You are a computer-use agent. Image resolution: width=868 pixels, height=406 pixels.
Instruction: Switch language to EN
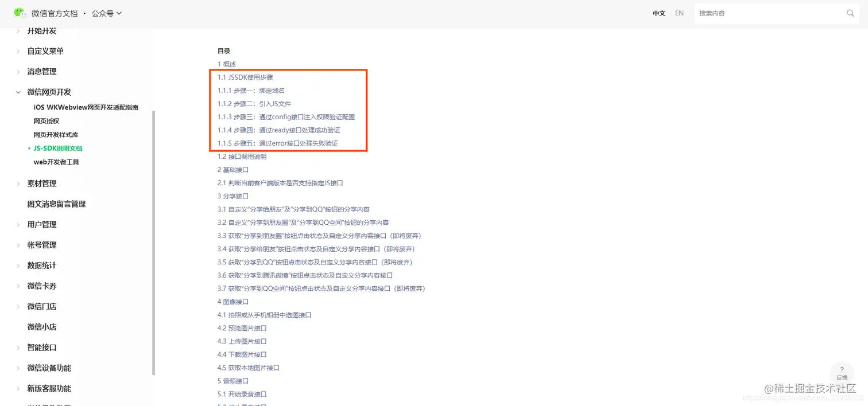tap(679, 13)
